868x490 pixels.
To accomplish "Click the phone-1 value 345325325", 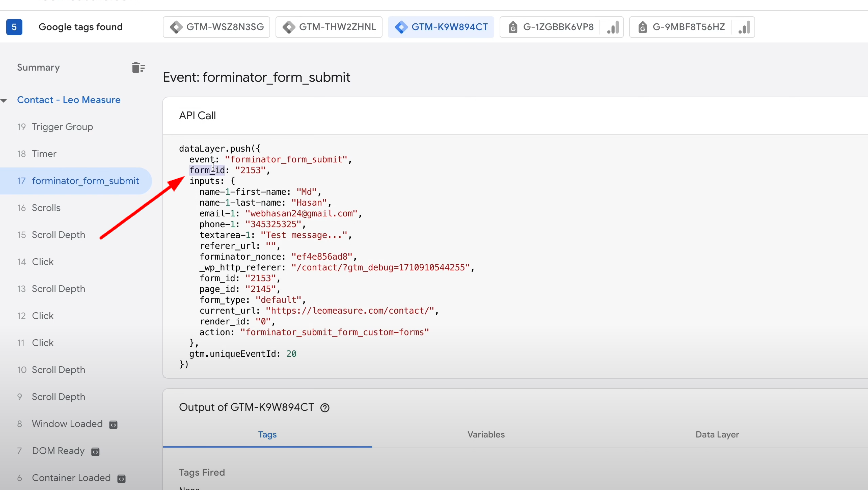I will pyautogui.click(x=274, y=224).
